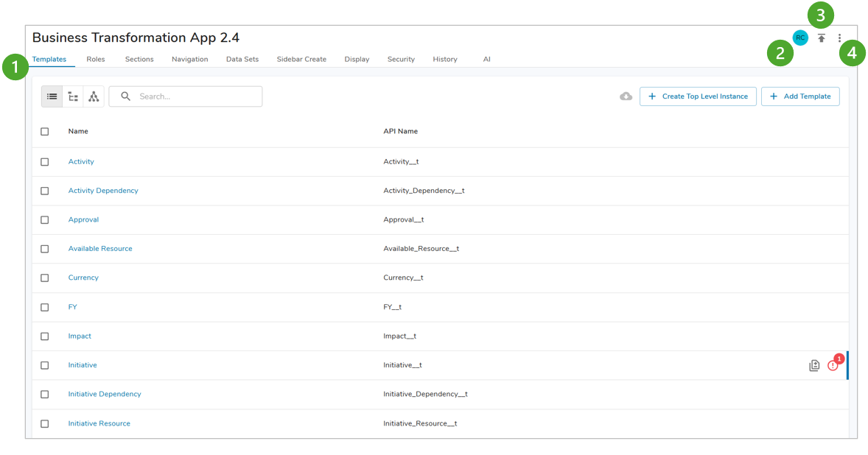This screenshot has width=868, height=455.
Task: Click the cloud upload icon
Action: click(626, 96)
